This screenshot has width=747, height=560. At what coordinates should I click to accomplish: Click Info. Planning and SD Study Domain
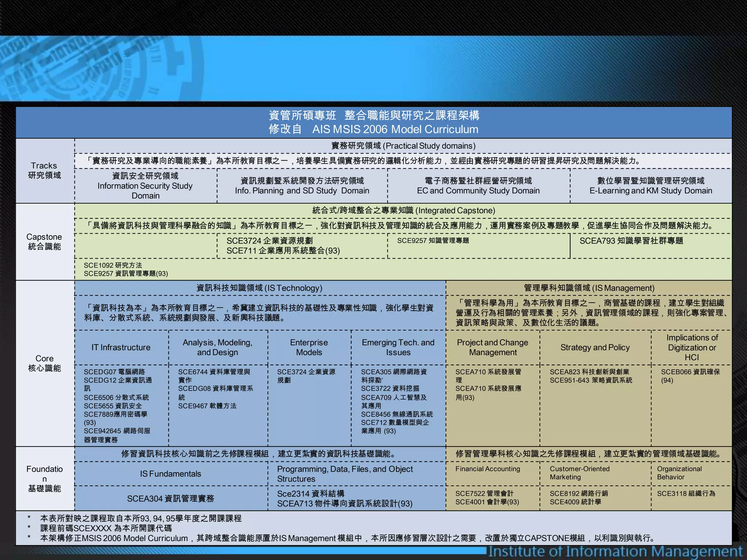(x=302, y=186)
